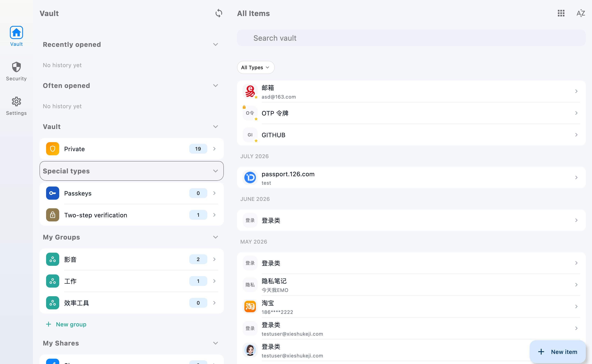The width and height of the screenshot is (592, 364).
Task: Click the girl avatar of 登录类
Action: pos(250,350)
